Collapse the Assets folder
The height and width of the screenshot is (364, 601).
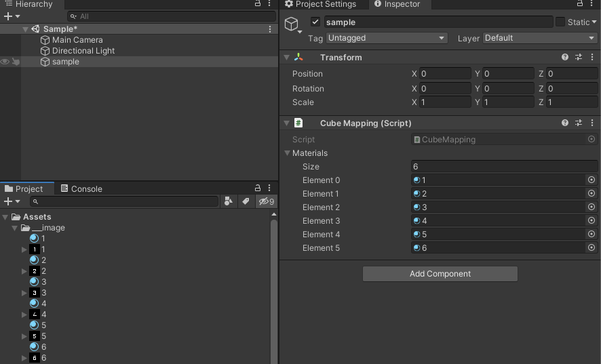click(5, 217)
